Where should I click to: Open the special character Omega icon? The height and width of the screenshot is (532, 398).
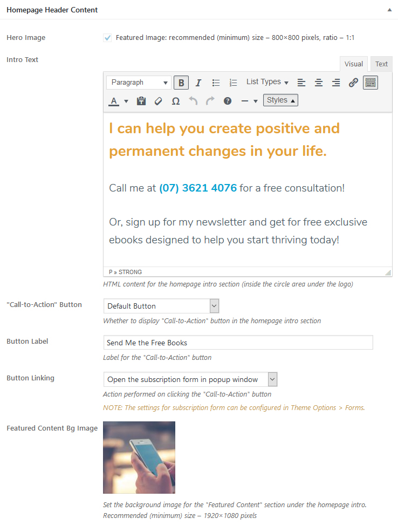tap(176, 101)
